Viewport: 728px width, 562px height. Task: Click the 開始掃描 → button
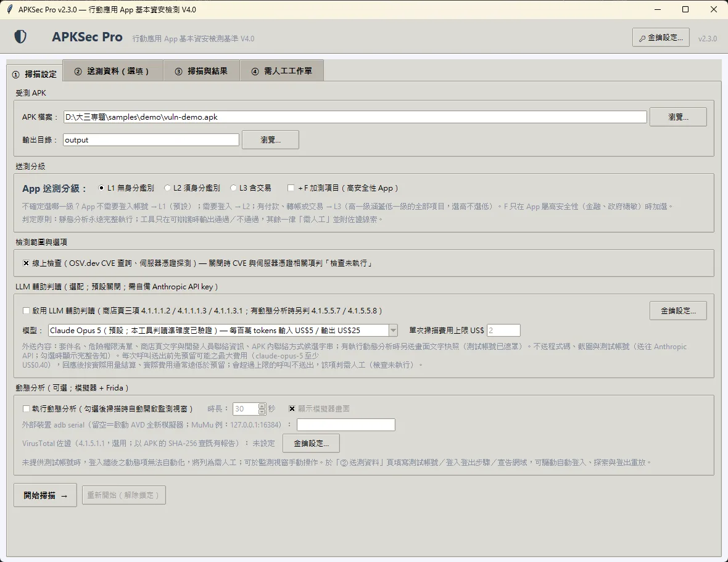pyautogui.click(x=46, y=495)
